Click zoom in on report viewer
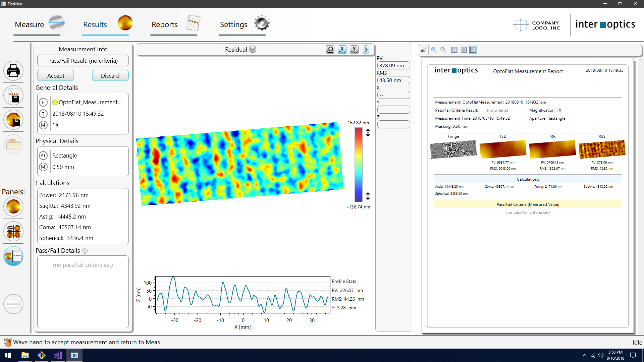The width and height of the screenshot is (644, 362). (434, 50)
